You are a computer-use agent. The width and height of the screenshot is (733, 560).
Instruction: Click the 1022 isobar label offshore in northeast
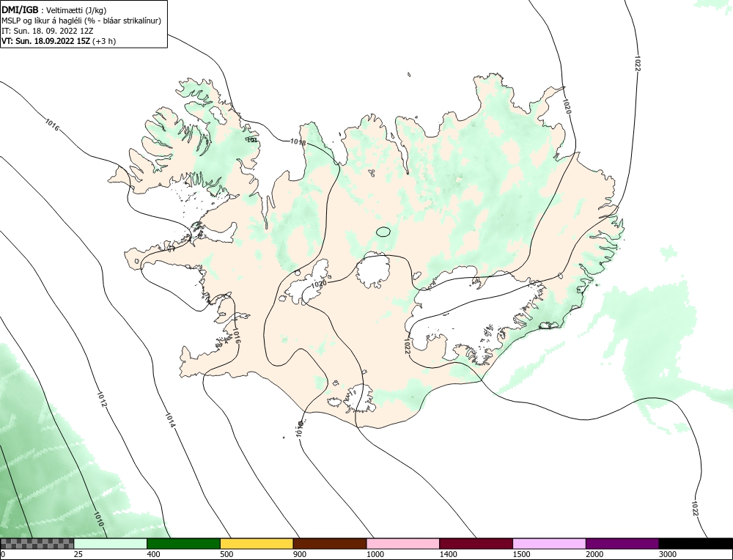click(x=637, y=64)
